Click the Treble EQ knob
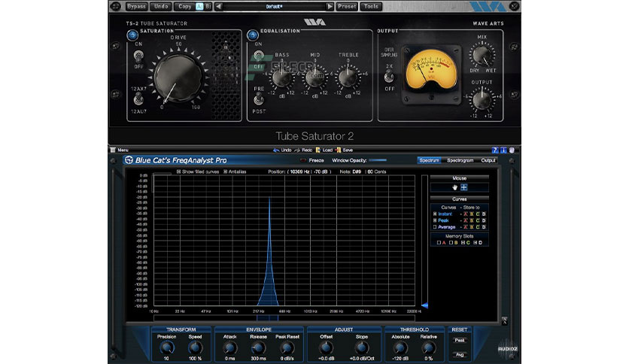 click(348, 77)
